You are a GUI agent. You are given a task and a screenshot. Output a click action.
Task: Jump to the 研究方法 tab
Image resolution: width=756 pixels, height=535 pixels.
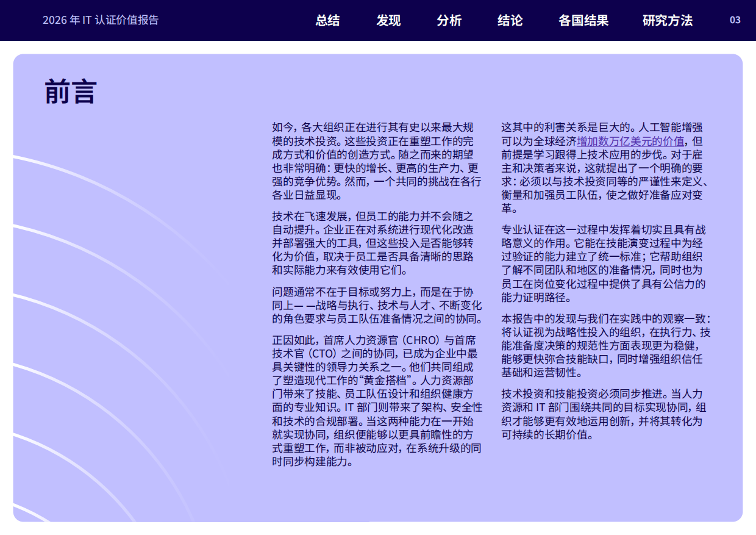coord(668,20)
